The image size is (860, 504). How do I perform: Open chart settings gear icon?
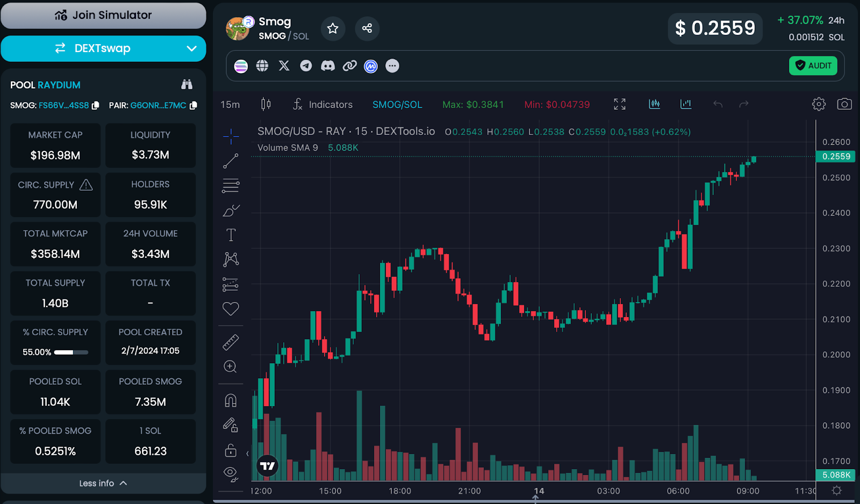pyautogui.click(x=819, y=104)
